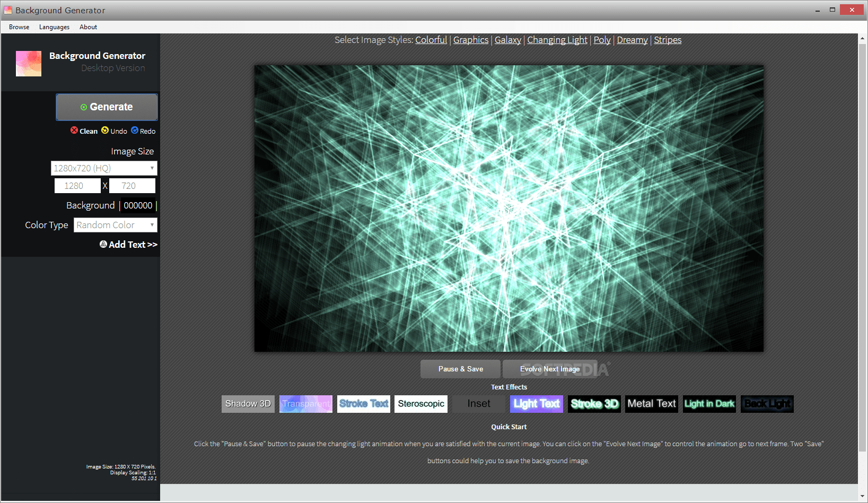Choose the Light in Dark text effect

[x=709, y=404]
